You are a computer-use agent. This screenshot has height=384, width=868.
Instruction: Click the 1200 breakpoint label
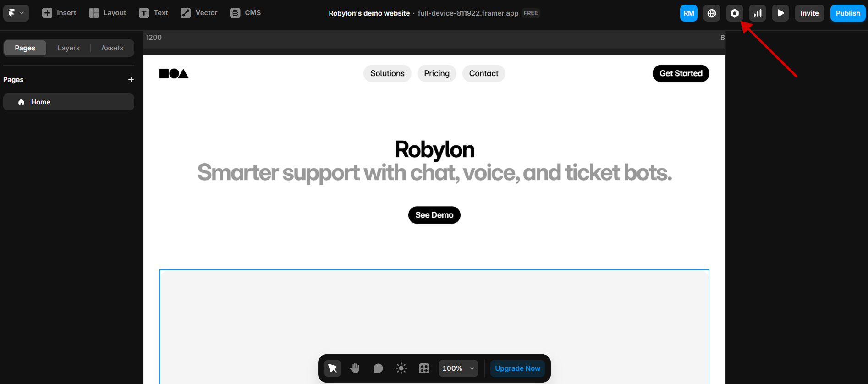pos(154,38)
